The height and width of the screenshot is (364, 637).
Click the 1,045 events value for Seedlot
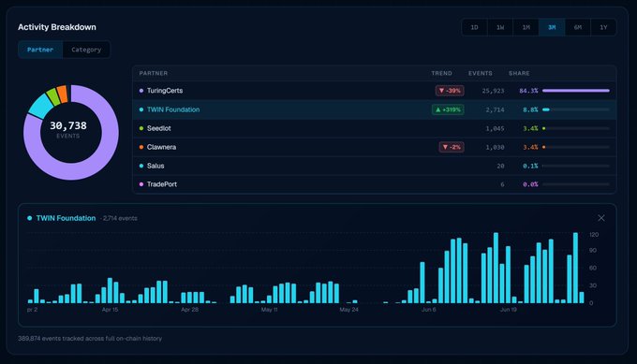495,128
